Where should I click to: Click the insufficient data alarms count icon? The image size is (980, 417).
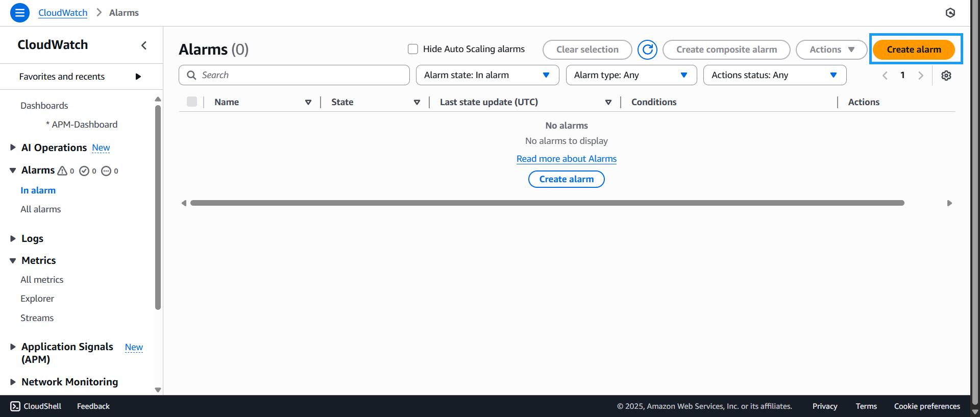click(106, 171)
